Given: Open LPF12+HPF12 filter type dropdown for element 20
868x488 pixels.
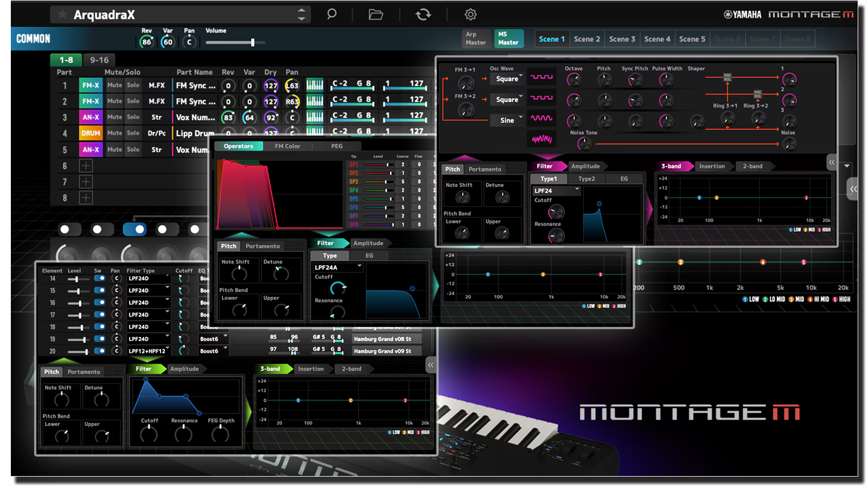Looking at the screenshot, I should (x=149, y=351).
